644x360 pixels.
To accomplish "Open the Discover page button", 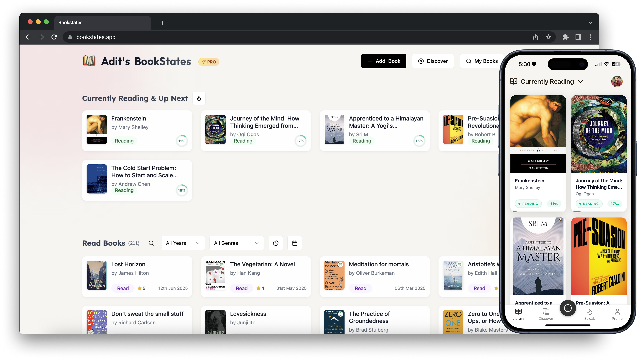I will click(433, 61).
